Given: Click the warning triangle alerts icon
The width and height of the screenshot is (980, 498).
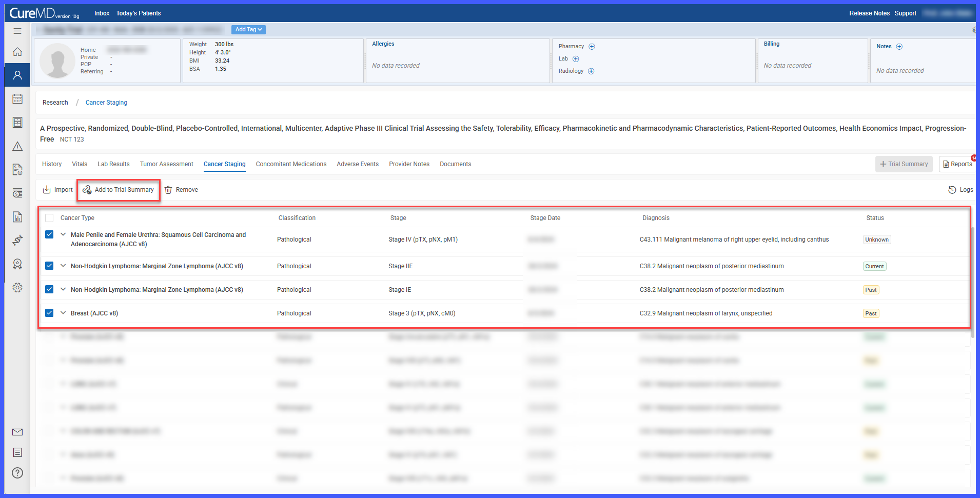Looking at the screenshot, I should [x=17, y=146].
